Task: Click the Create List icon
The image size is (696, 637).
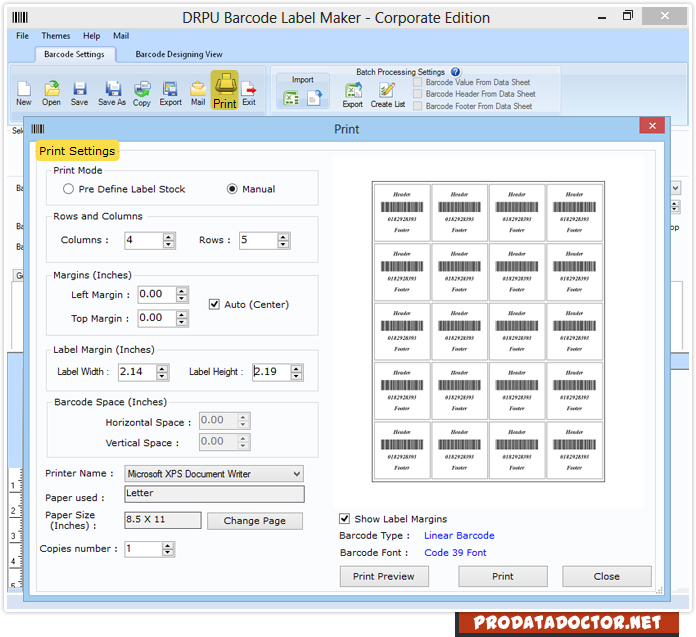Action: [x=388, y=95]
